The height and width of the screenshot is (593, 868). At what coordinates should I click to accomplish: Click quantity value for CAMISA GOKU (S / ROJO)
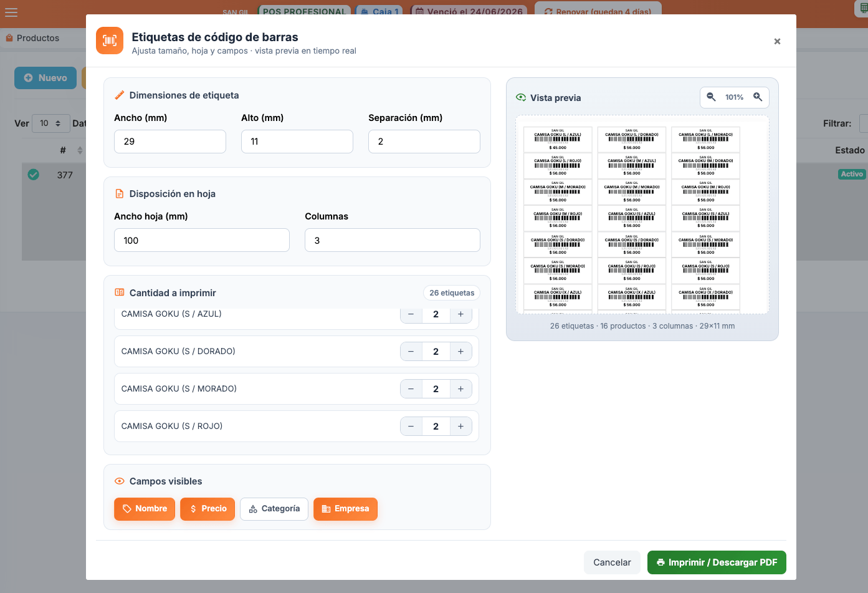point(436,427)
